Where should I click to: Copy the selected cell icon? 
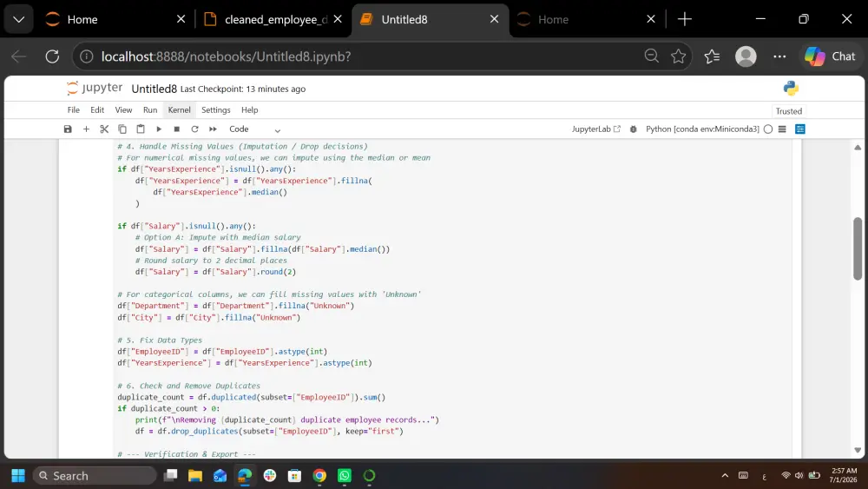click(x=122, y=129)
